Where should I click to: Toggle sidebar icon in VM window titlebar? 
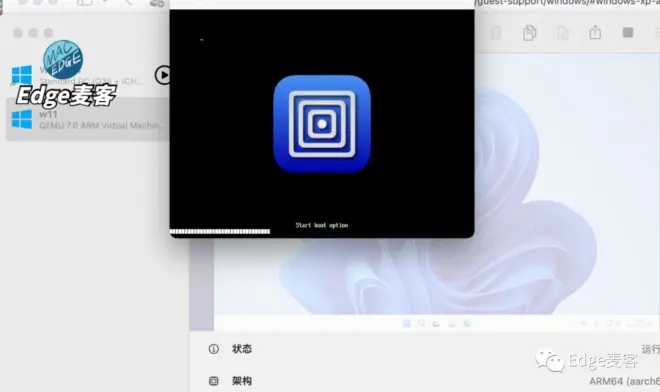(x=85, y=3)
